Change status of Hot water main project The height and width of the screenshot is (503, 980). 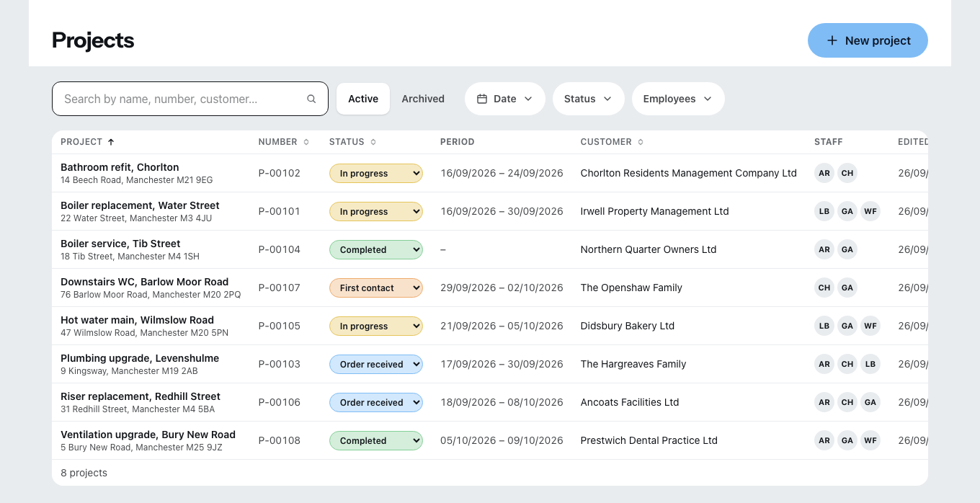click(x=376, y=326)
